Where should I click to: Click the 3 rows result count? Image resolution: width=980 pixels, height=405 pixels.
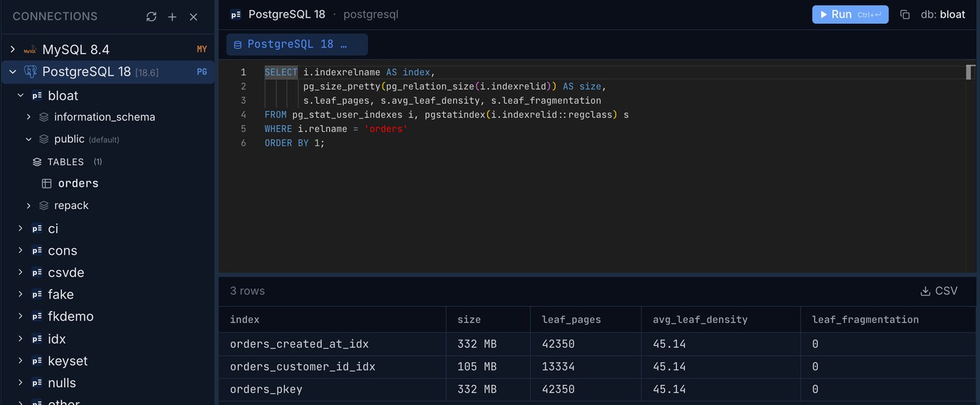coord(247,291)
